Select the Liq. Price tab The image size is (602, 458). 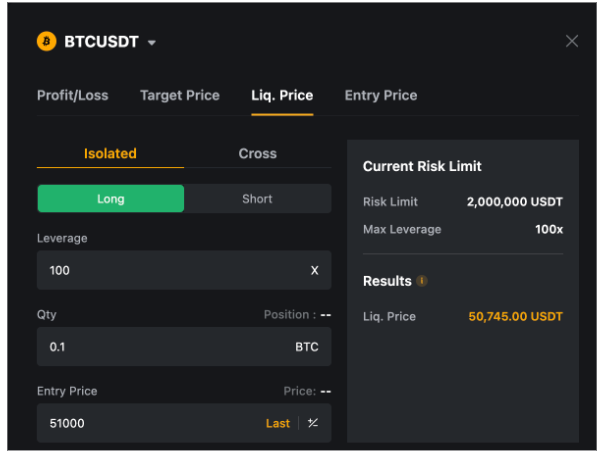coord(282,95)
